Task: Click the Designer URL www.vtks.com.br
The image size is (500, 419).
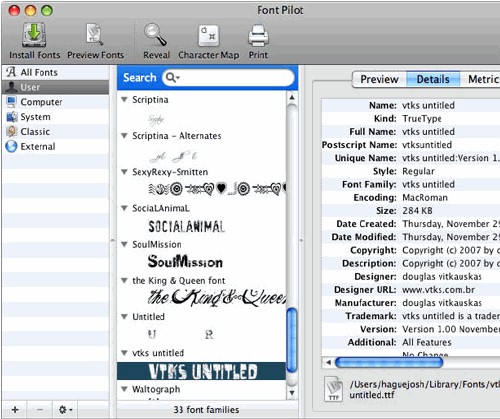Action: pyautogui.click(x=438, y=290)
